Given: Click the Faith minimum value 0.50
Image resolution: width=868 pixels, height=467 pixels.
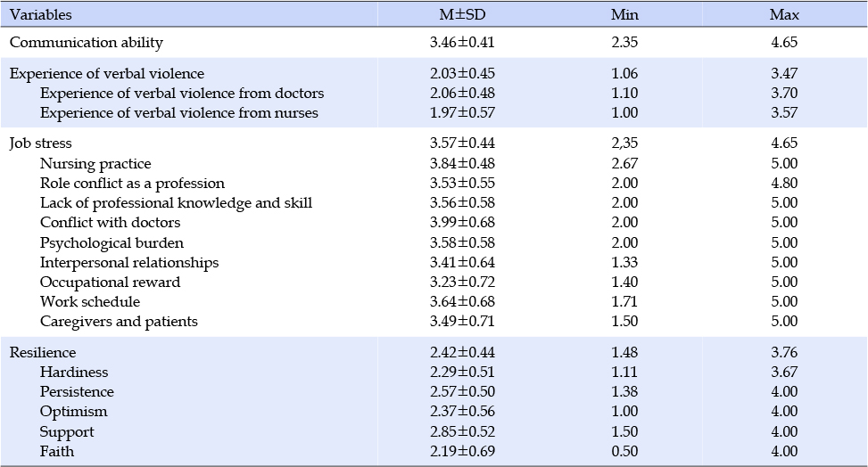Looking at the screenshot, I should tap(624, 452).
